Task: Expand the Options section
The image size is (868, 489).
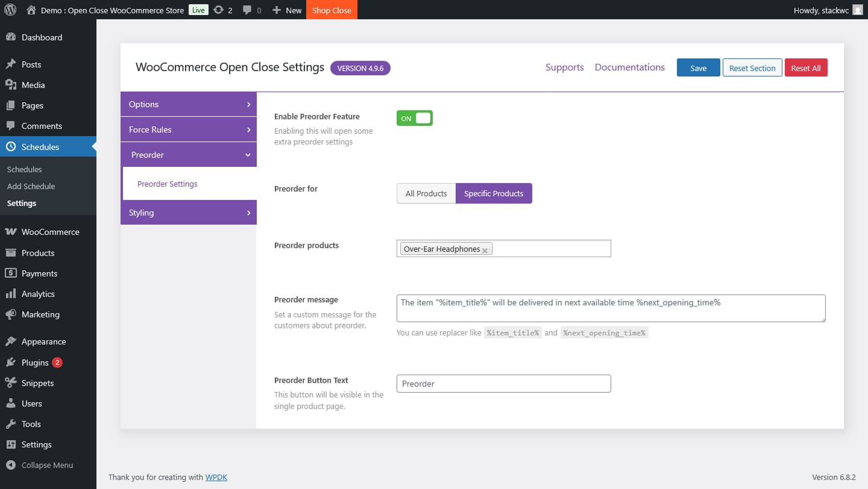Action: (x=189, y=104)
